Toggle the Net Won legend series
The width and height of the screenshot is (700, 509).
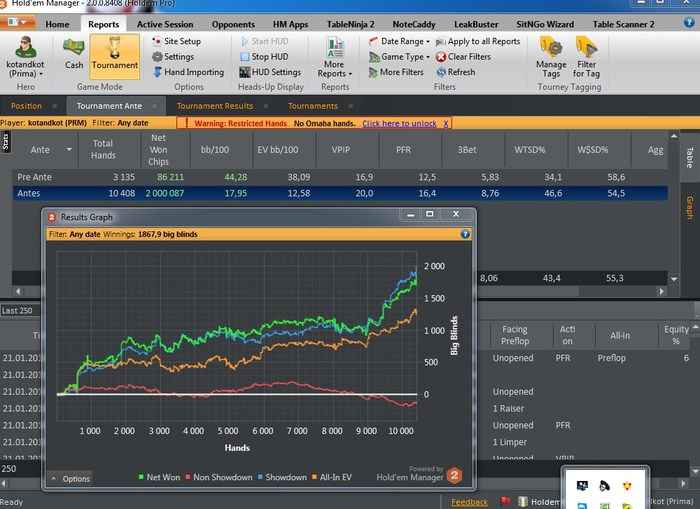[x=159, y=477]
